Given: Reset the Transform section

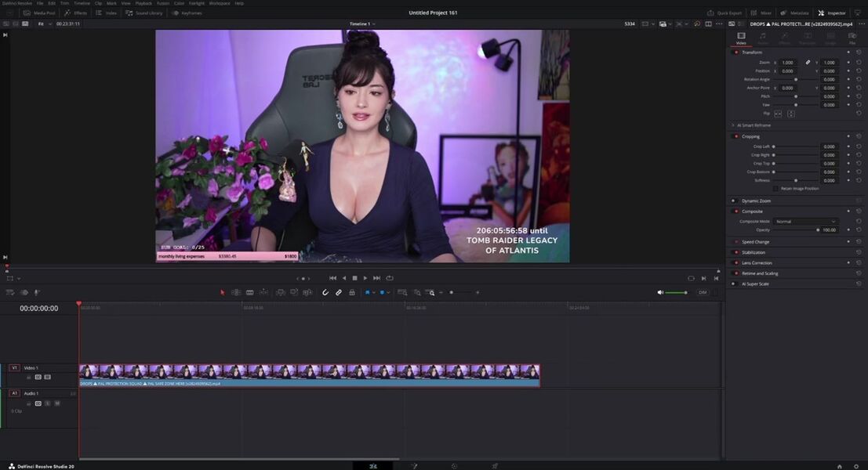Looking at the screenshot, I should 859,52.
